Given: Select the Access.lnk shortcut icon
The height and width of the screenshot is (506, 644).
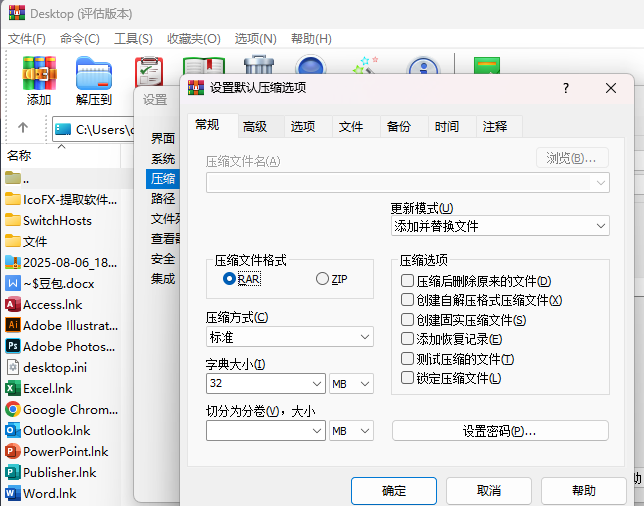Looking at the screenshot, I should (x=13, y=304).
